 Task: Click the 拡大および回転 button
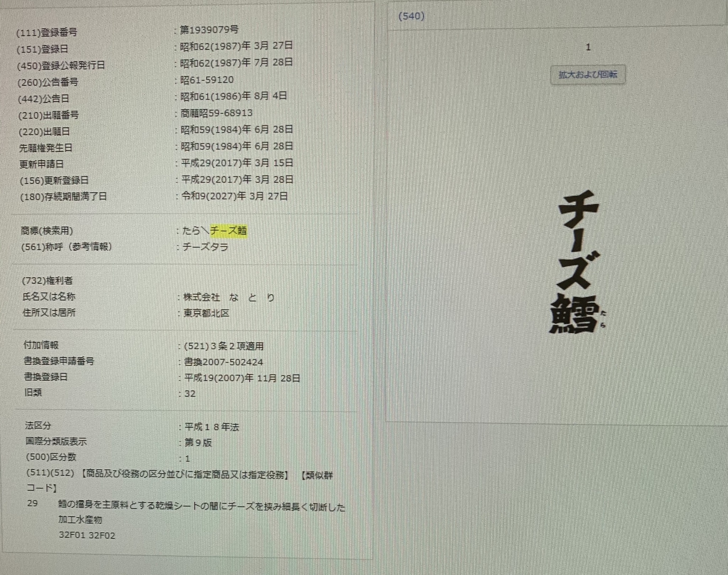pyautogui.click(x=588, y=75)
